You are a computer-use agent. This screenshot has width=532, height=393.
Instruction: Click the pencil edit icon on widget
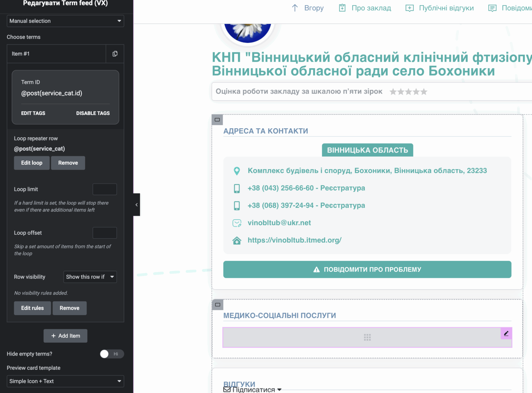506,333
